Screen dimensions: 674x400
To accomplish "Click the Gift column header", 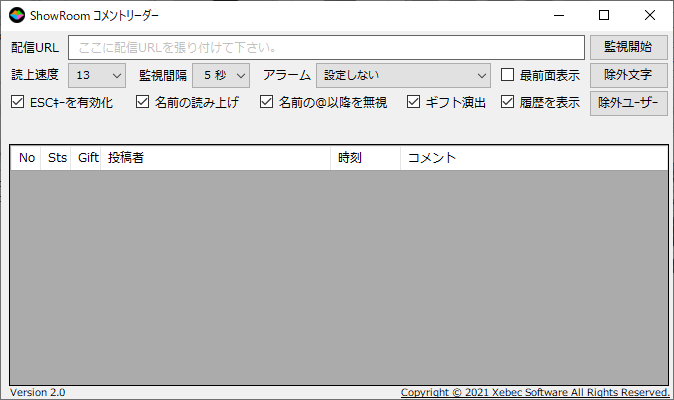I will [x=86, y=158].
